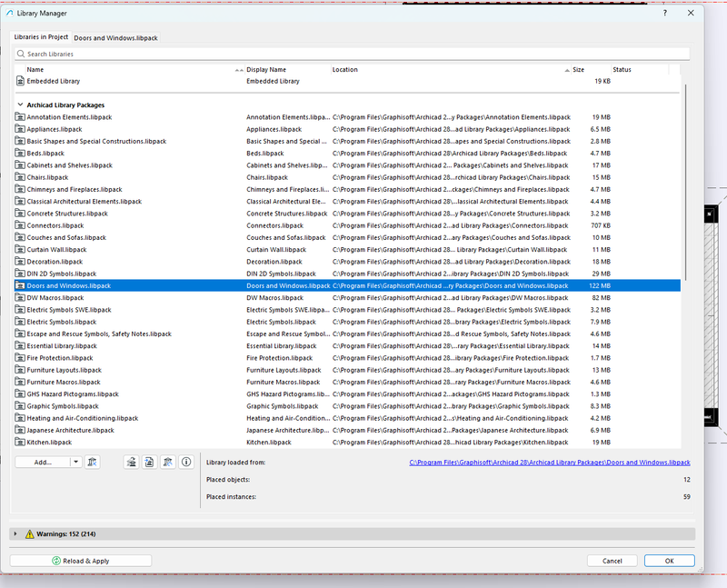This screenshot has height=588, width=727.
Task: Open the Add... dropdown arrow
Action: coord(76,462)
